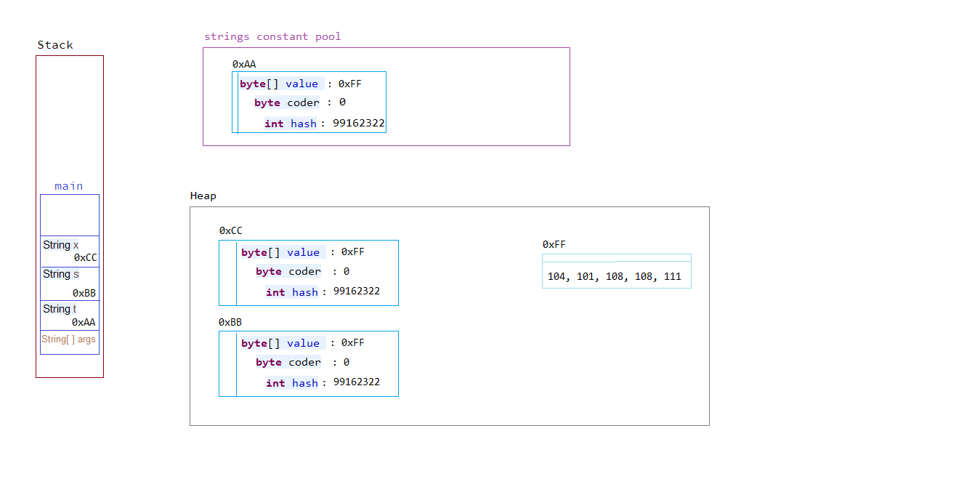Click the main frame label
The image size is (980, 479).
click(x=69, y=186)
